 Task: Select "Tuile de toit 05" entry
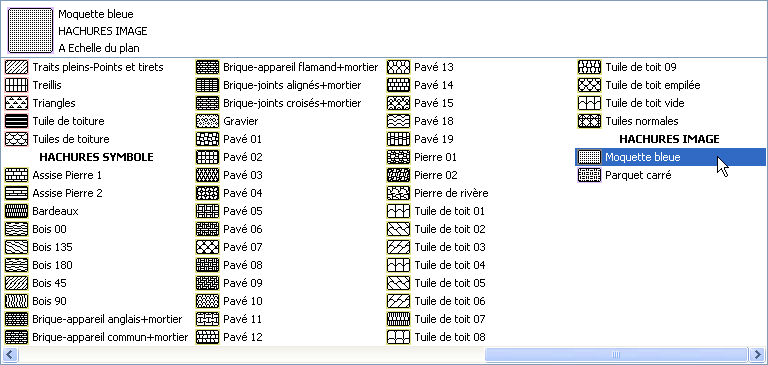coord(436,283)
